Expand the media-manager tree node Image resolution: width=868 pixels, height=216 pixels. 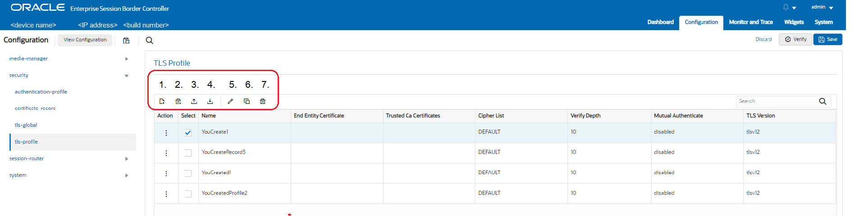tap(127, 59)
